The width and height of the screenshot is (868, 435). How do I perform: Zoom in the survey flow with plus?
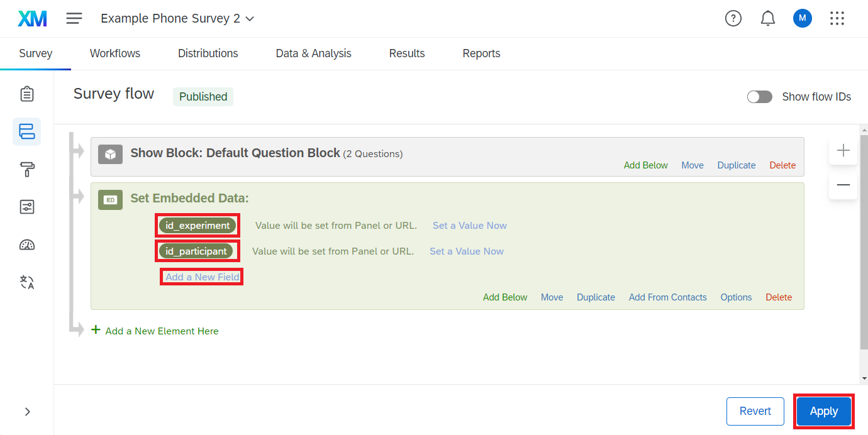[x=843, y=151]
